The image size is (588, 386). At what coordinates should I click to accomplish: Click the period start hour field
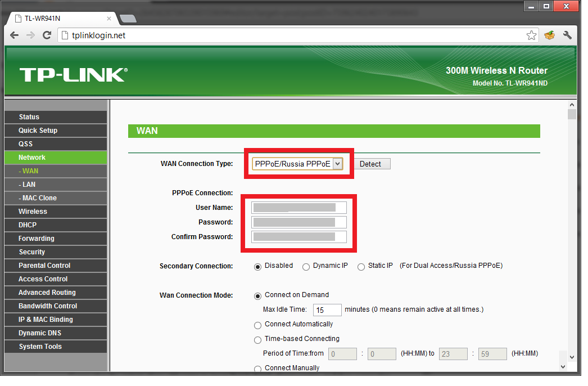click(x=342, y=354)
